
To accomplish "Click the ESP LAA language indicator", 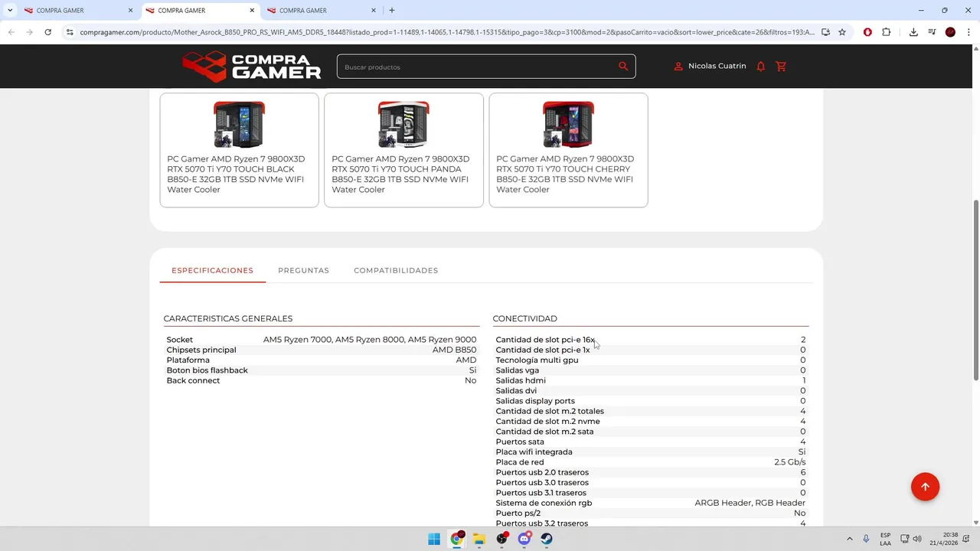I will 885,539.
